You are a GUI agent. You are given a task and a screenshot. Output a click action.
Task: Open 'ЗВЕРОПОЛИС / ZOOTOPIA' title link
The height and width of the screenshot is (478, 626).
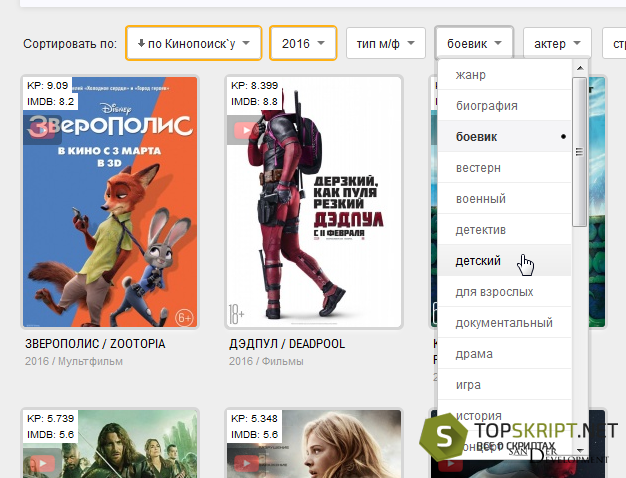point(95,344)
